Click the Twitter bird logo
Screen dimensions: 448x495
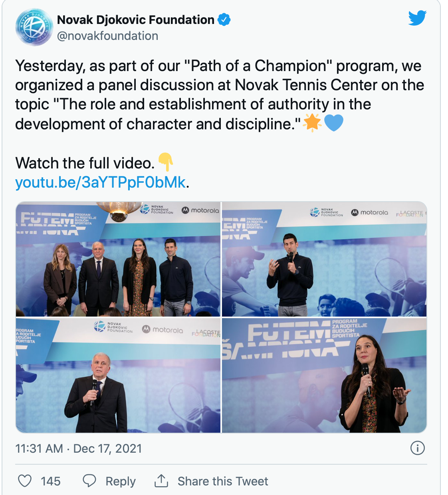tap(417, 18)
